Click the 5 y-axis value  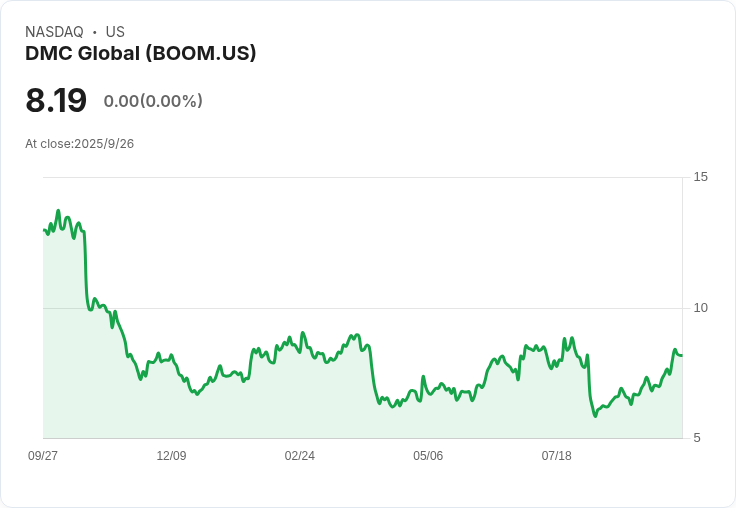pos(698,438)
